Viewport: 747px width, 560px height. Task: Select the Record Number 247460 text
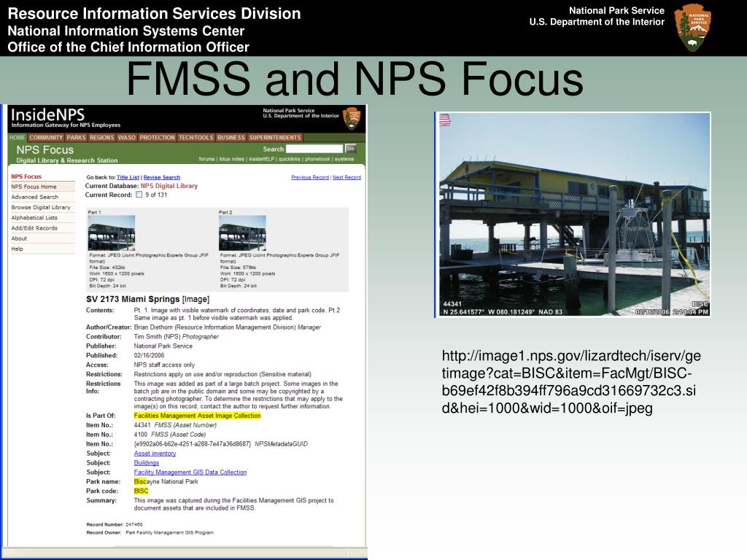click(115, 524)
